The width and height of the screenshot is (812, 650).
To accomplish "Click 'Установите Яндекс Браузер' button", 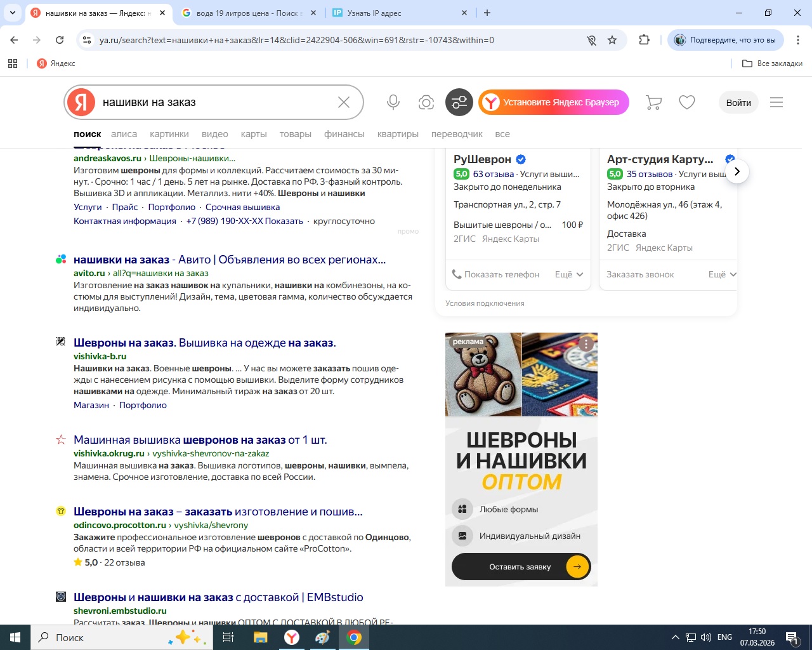I will coord(554,102).
